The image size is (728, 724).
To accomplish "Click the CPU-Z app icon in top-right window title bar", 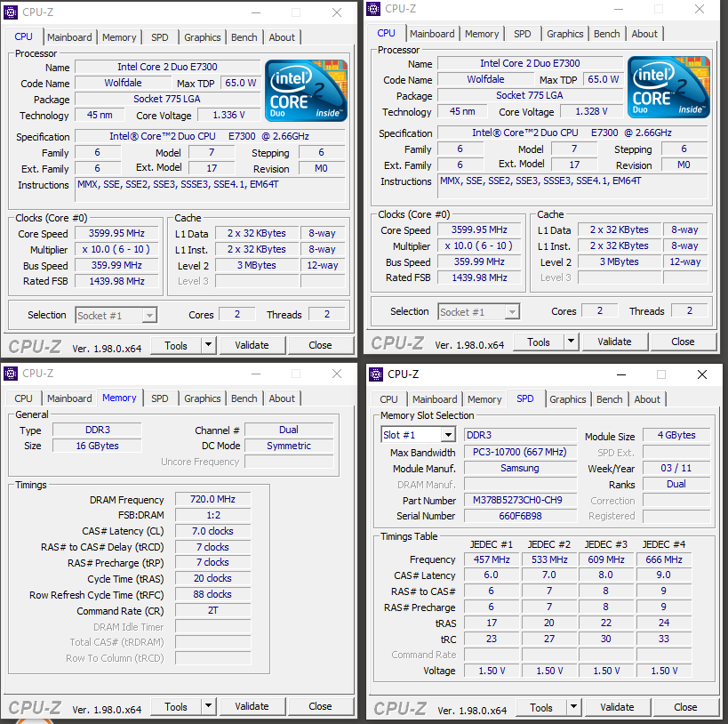I will coord(373,9).
